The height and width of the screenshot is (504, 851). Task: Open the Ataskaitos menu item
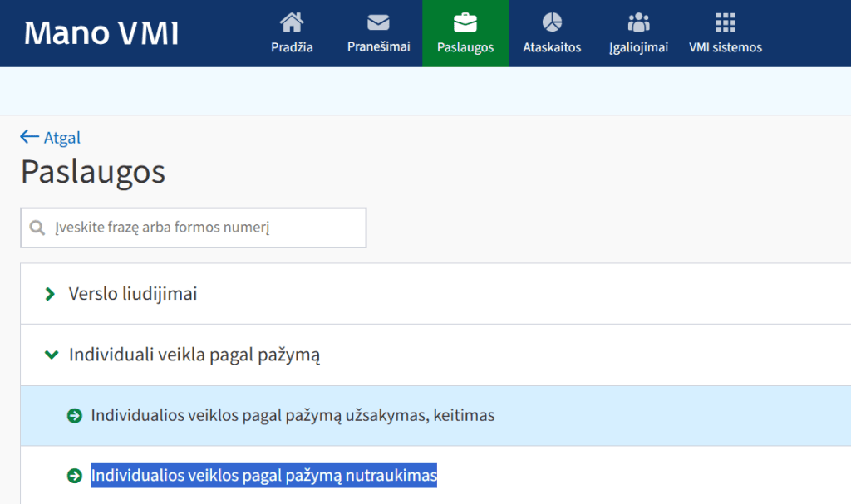(x=551, y=33)
